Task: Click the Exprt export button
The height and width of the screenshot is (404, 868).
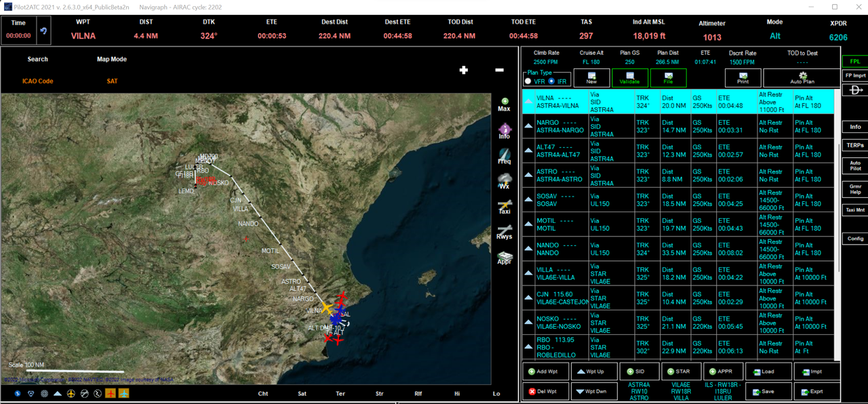Action: pos(817,391)
